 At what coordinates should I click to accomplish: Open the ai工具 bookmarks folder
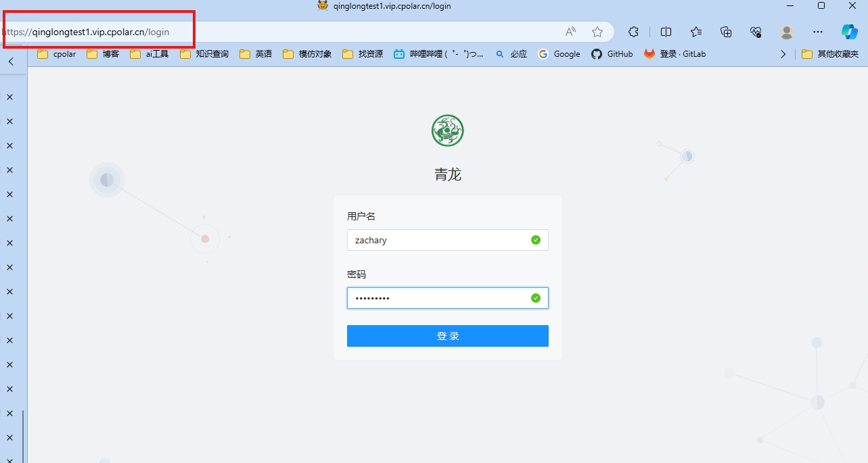click(x=150, y=54)
